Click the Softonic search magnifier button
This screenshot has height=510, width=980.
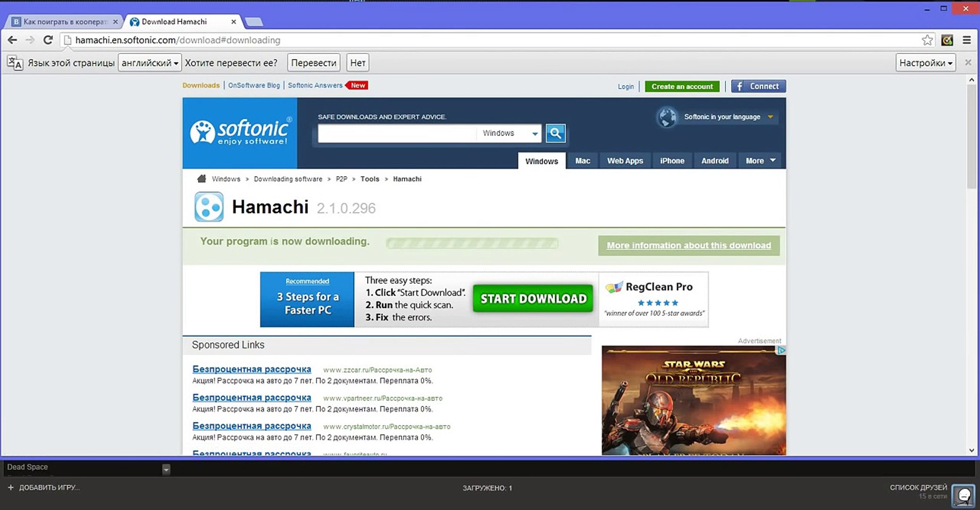tap(555, 133)
